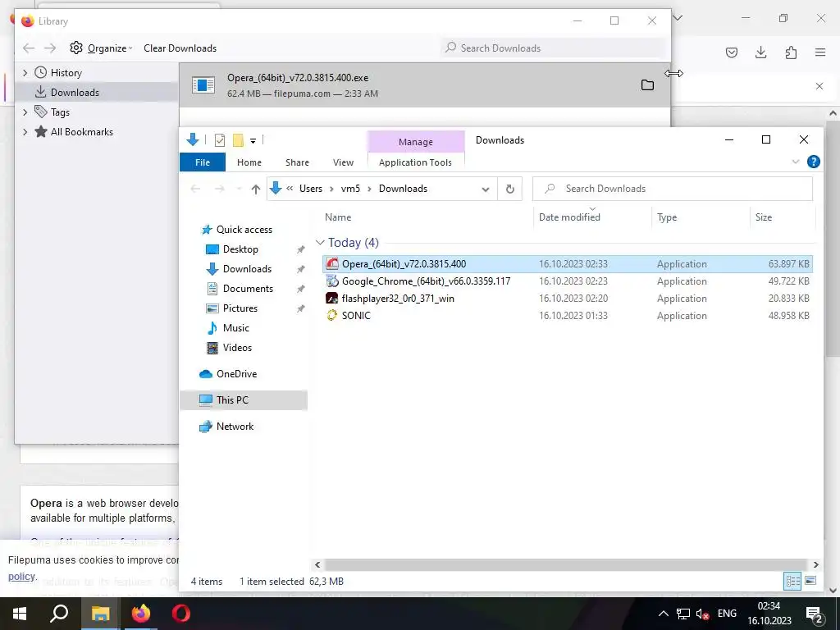
Task: Open the address bar history dropdown
Action: tap(486, 189)
